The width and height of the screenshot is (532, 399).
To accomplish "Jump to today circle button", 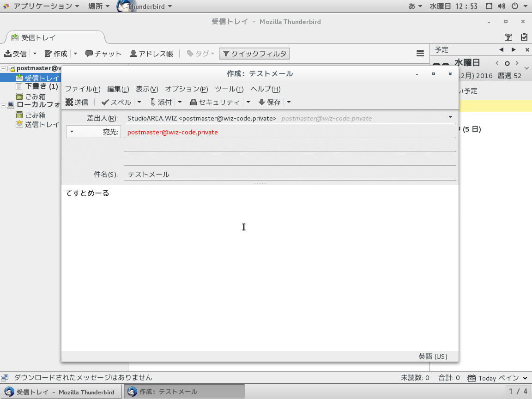I will (x=507, y=63).
